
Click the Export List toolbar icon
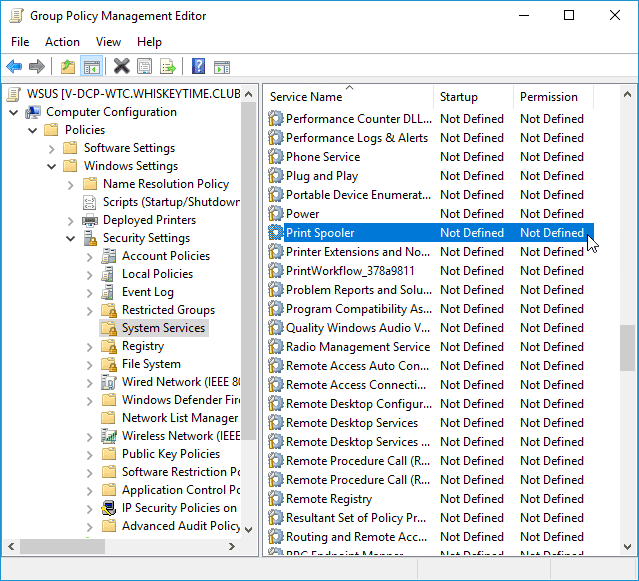click(167, 66)
